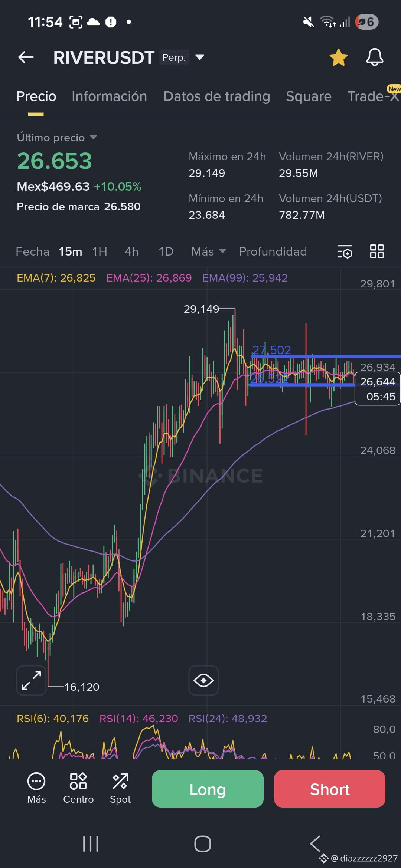
Task: Switch to the Precio tab
Action: click(x=36, y=96)
